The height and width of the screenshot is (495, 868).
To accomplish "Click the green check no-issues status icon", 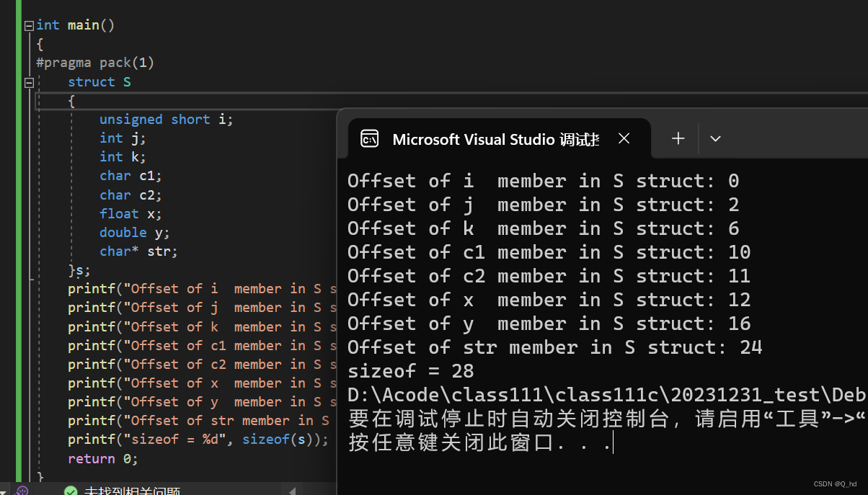I will click(71, 491).
